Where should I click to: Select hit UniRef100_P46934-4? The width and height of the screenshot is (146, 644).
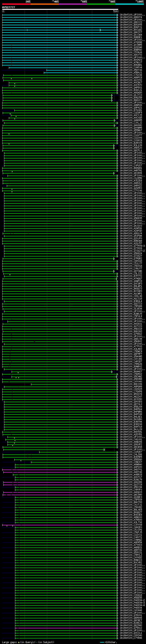pos(132,605)
